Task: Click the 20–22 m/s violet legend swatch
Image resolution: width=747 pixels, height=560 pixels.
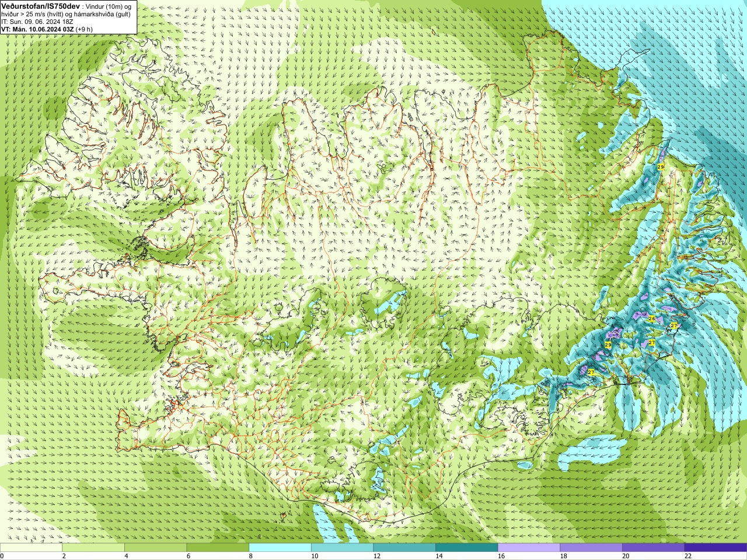Action: click(654, 548)
